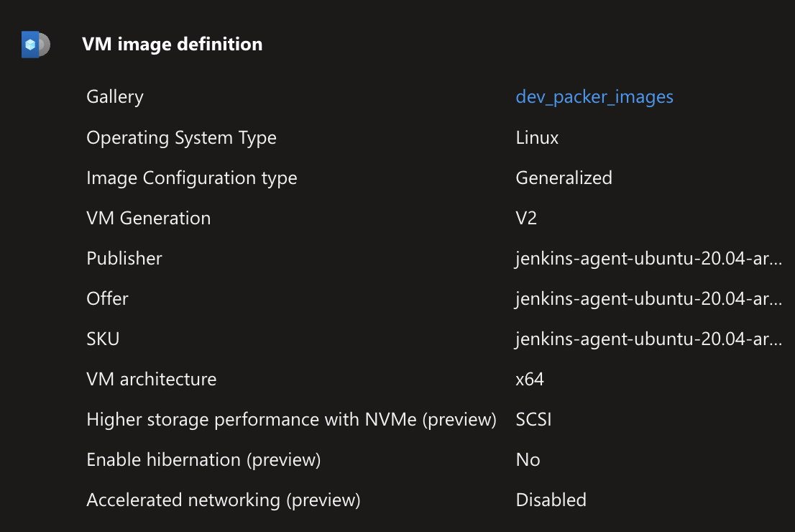Click the VM architecture value x64
The width and height of the screenshot is (795, 532).
[x=531, y=379]
